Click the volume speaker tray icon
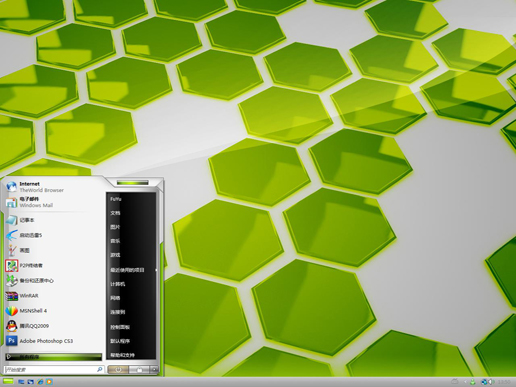This screenshot has width=516, height=387. tap(490, 382)
